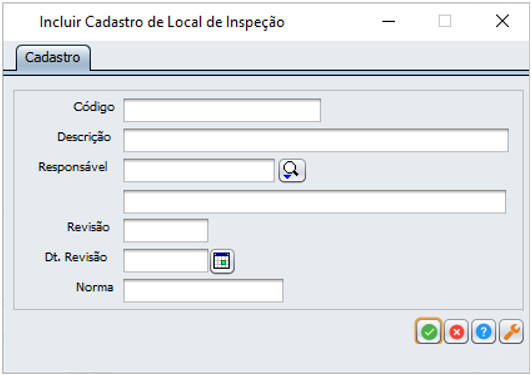
Task: Minimize the Incluir Cadastro window
Action: pos(388,21)
